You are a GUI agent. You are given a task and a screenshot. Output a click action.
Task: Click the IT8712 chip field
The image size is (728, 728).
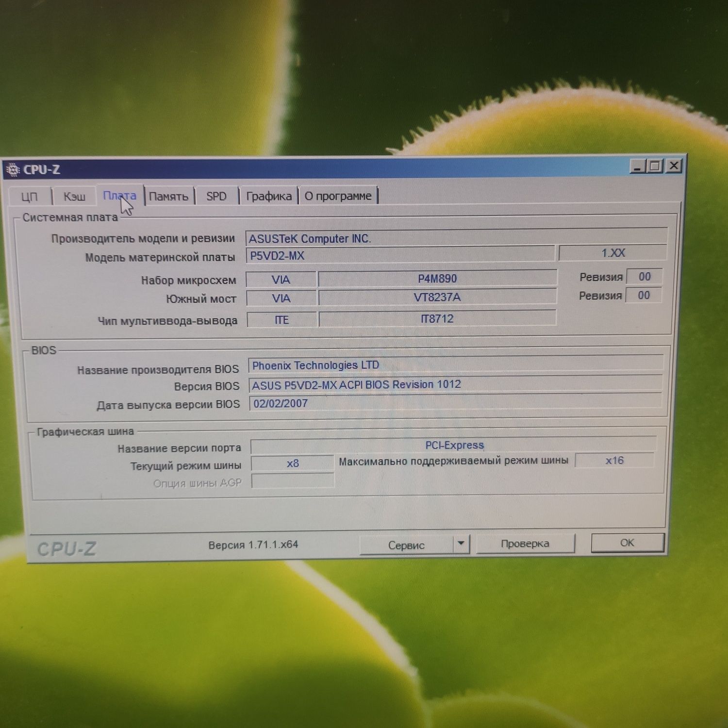pyautogui.click(x=437, y=318)
